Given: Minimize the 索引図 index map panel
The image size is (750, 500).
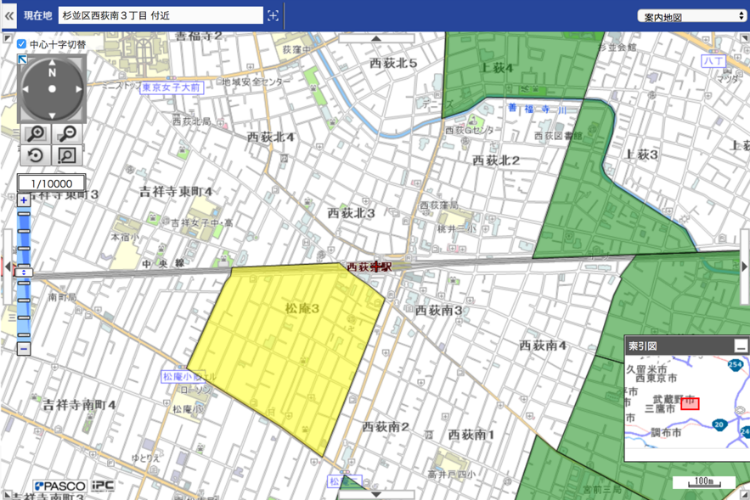Looking at the screenshot, I should (x=740, y=345).
